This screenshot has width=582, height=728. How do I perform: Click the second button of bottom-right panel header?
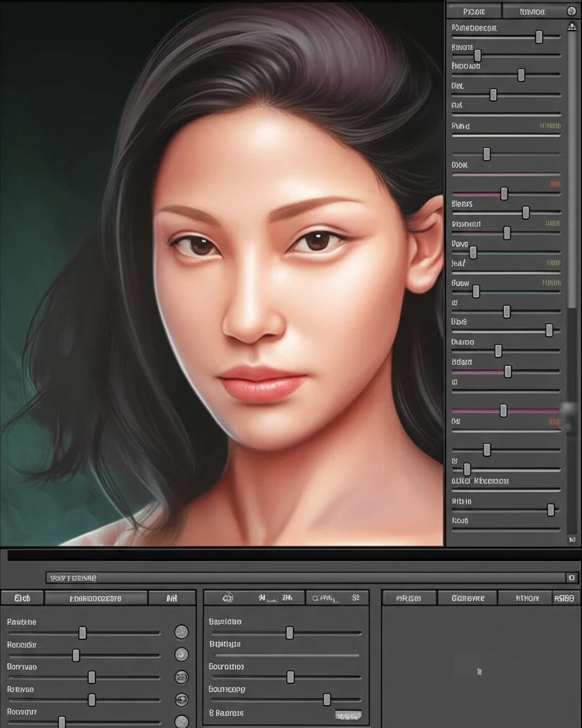[x=468, y=599]
